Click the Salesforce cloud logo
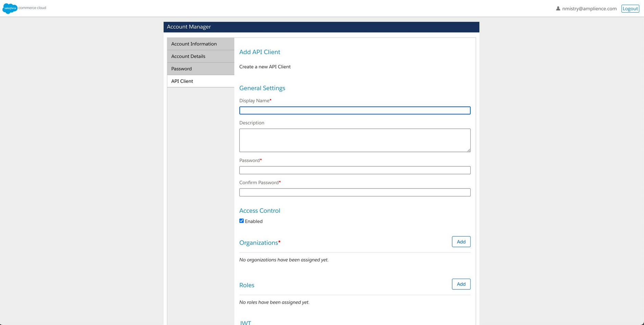This screenshot has width=644, height=325. pos(10,8)
